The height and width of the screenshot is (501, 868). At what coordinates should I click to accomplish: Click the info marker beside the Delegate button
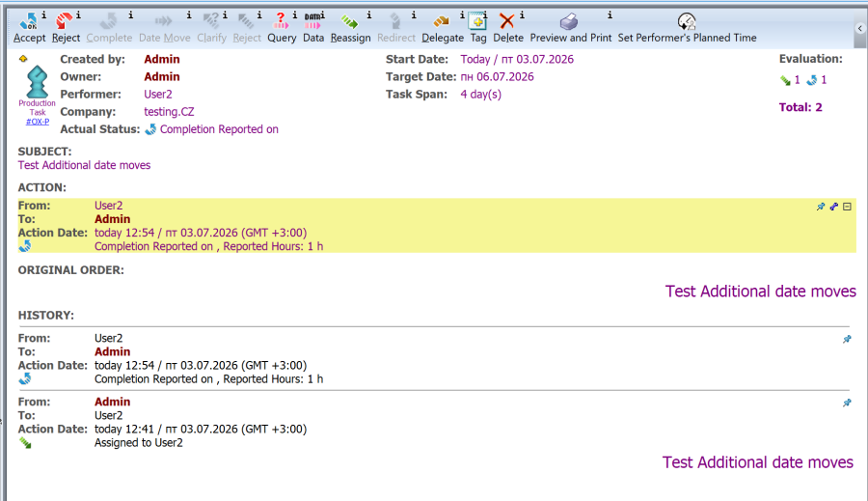click(x=462, y=15)
